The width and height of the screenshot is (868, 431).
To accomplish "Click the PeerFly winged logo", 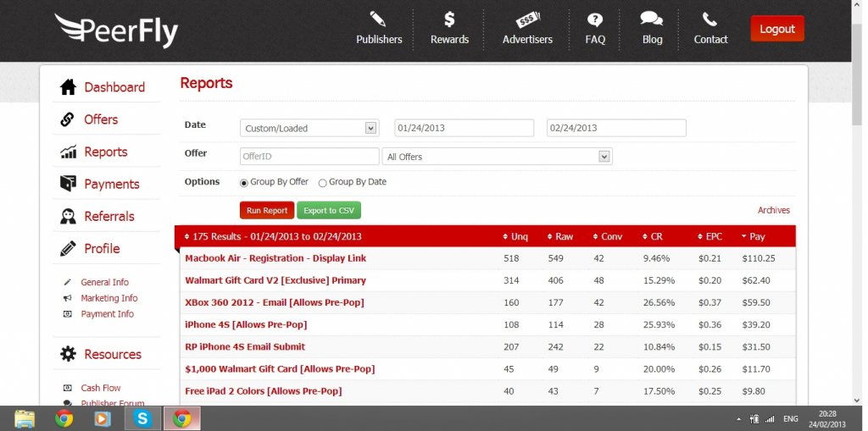I will (116, 30).
